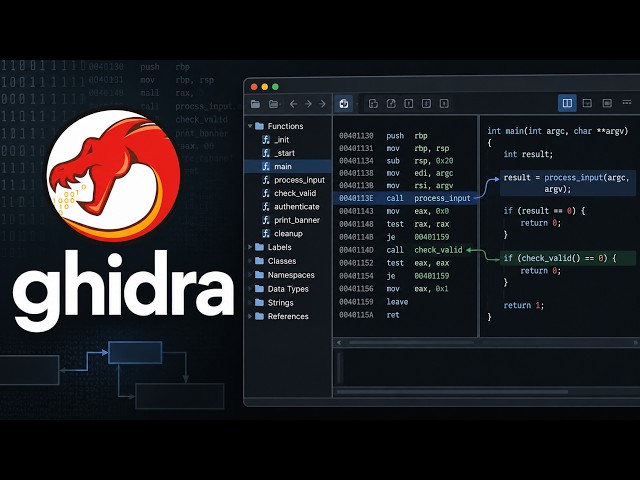Click the Classes folder icon

click(259, 261)
